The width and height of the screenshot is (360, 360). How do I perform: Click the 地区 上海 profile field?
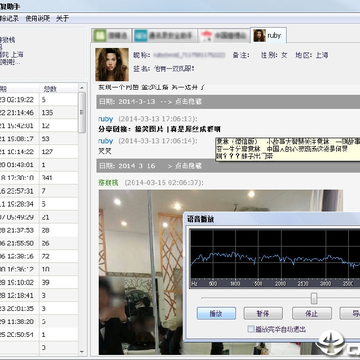point(312,55)
